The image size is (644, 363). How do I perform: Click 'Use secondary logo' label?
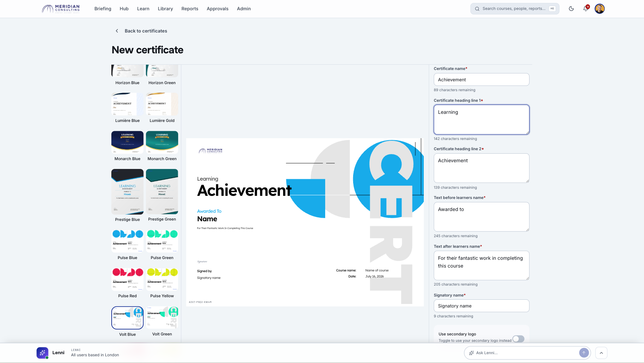457,334
